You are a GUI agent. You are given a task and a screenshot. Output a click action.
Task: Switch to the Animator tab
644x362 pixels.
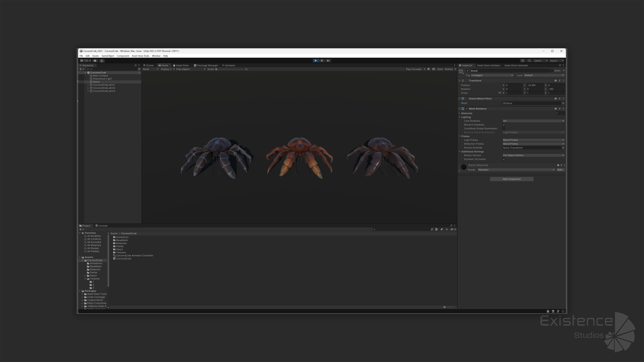229,66
